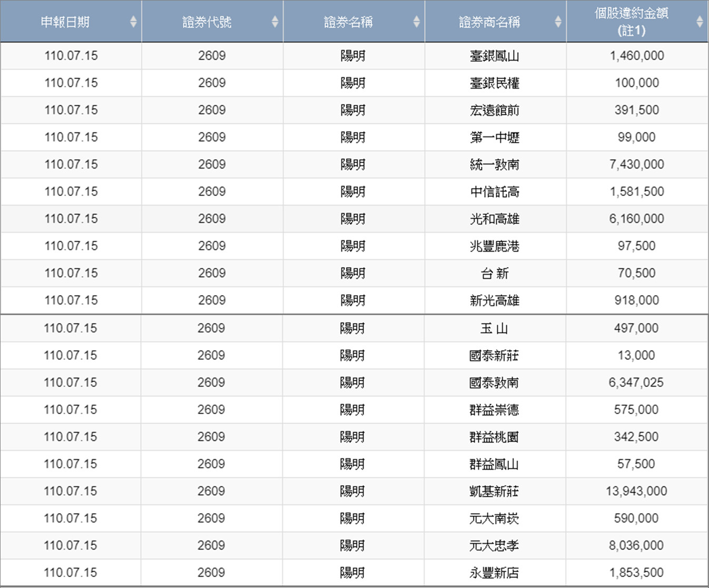
Task: Select broker cell 臺銀鳳山
Action: [x=495, y=56]
